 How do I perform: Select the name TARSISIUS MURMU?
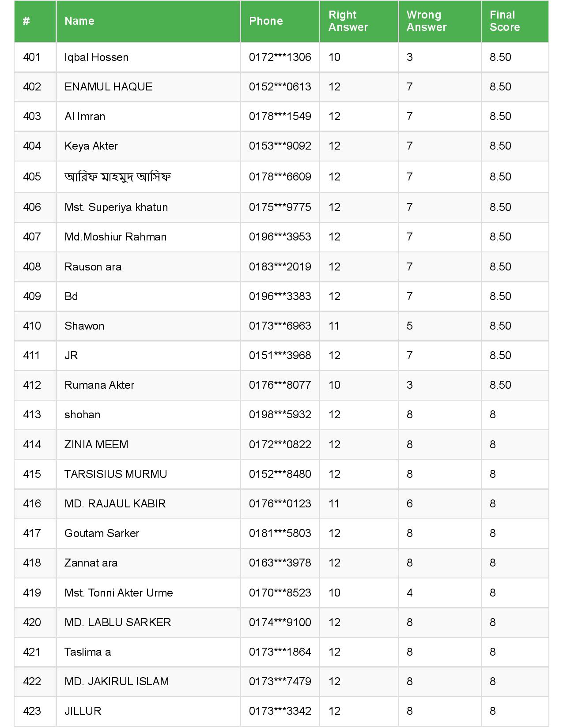click(116, 474)
